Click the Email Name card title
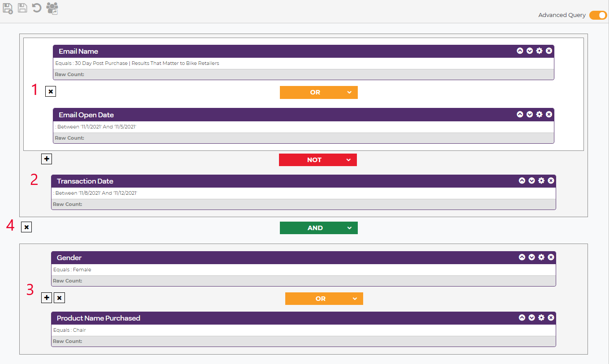 (x=78, y=51)
